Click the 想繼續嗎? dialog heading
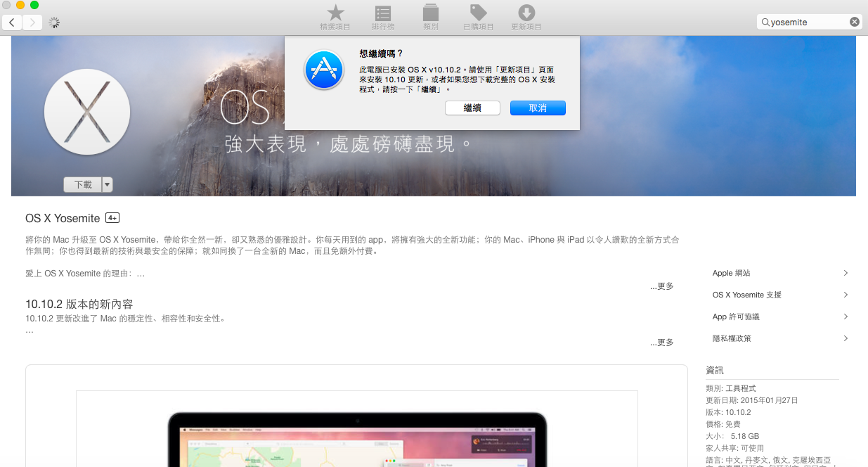This screenshot has height=467, width=868. (x=382, y=53)
